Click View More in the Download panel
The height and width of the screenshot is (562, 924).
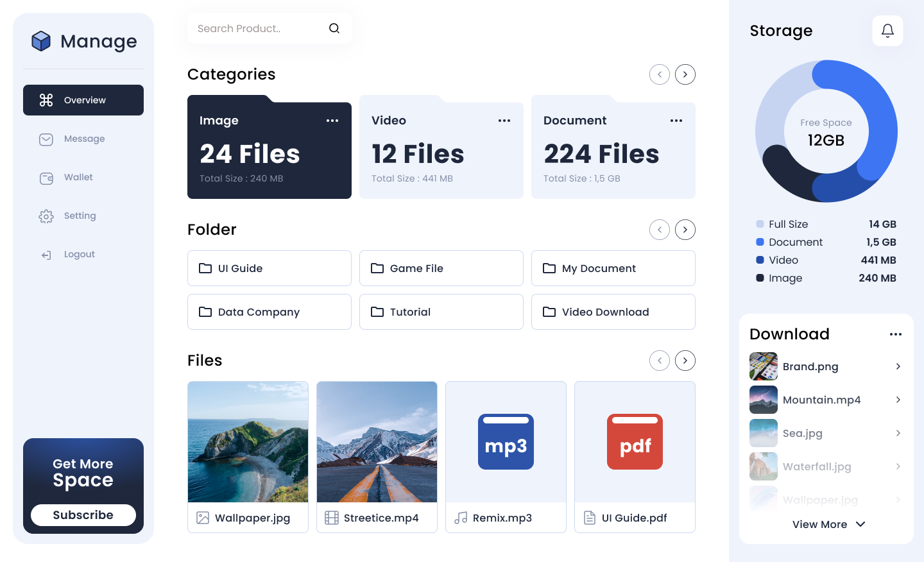coord(828,524)
